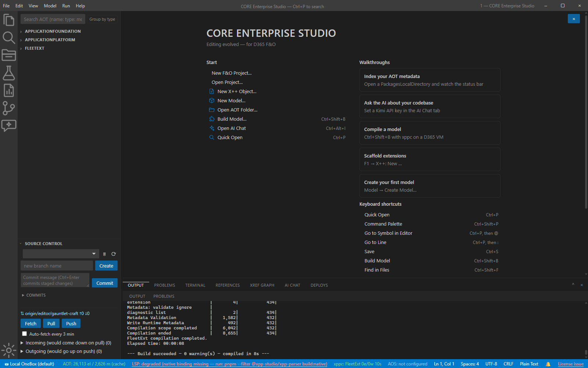Toggle Auto-fetch every 3 min checkbox
The image size is (588, 368).
(25, 334)
